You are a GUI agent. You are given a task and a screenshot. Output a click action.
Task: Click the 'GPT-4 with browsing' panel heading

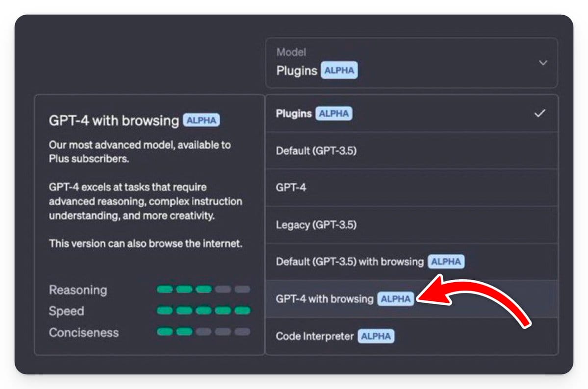[x=114, y=121]
